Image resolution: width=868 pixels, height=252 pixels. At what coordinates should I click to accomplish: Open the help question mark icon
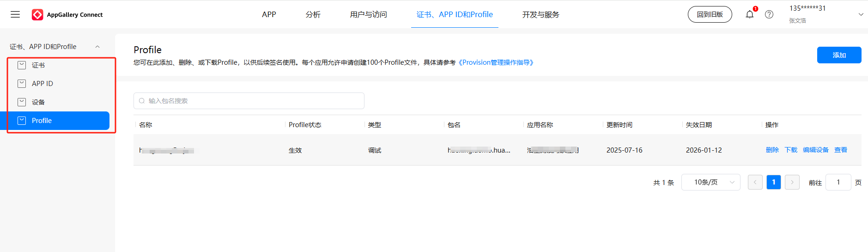[769, 14]
